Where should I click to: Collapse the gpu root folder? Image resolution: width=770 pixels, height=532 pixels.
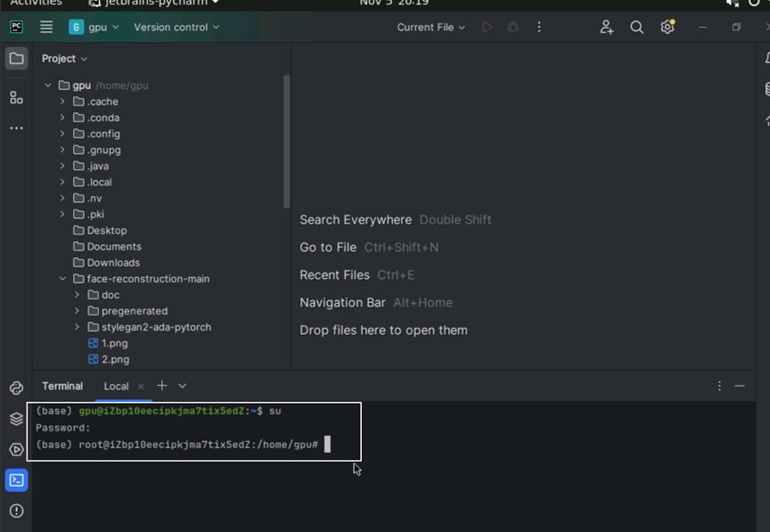click(48, 86)
